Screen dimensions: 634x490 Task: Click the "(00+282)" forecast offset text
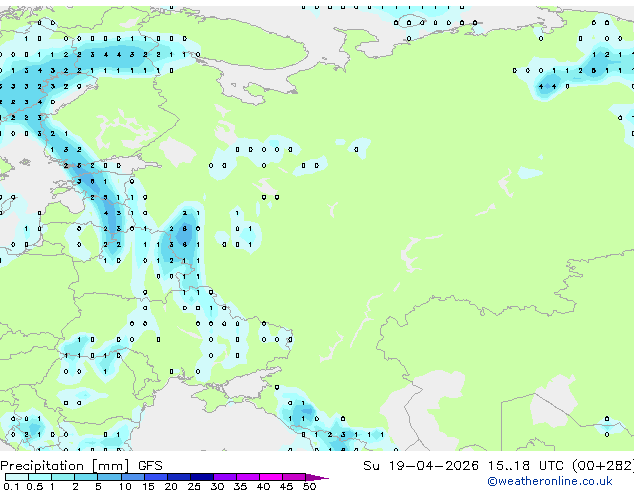point(603,465)
